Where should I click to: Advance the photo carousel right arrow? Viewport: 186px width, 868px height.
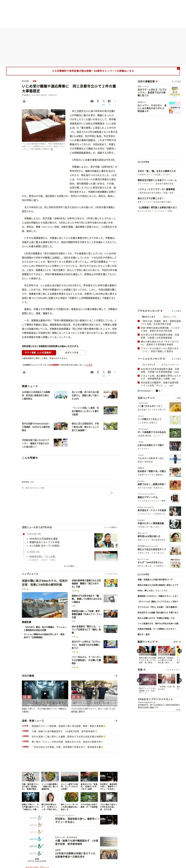pyautogui.click(x=180, y=680)
